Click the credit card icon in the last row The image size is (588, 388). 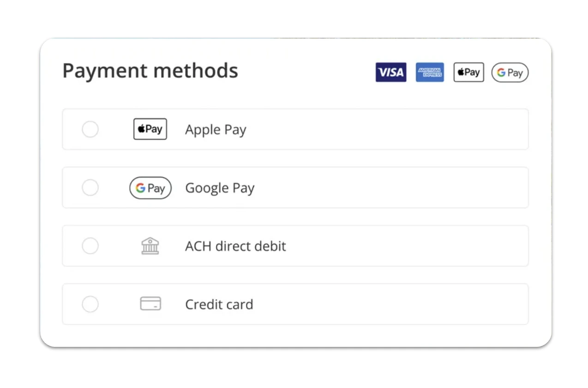tap(150, 304)
